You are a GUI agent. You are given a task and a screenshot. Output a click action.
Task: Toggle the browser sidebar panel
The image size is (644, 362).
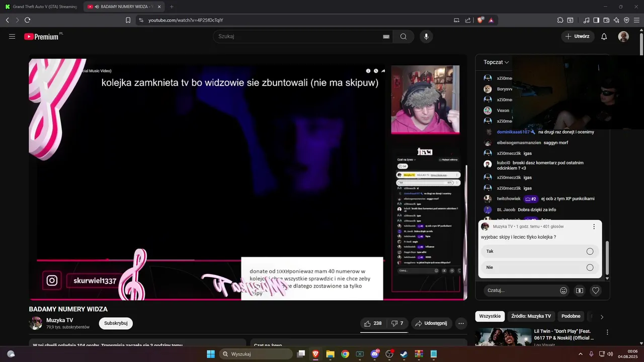(x=596, y=20)
